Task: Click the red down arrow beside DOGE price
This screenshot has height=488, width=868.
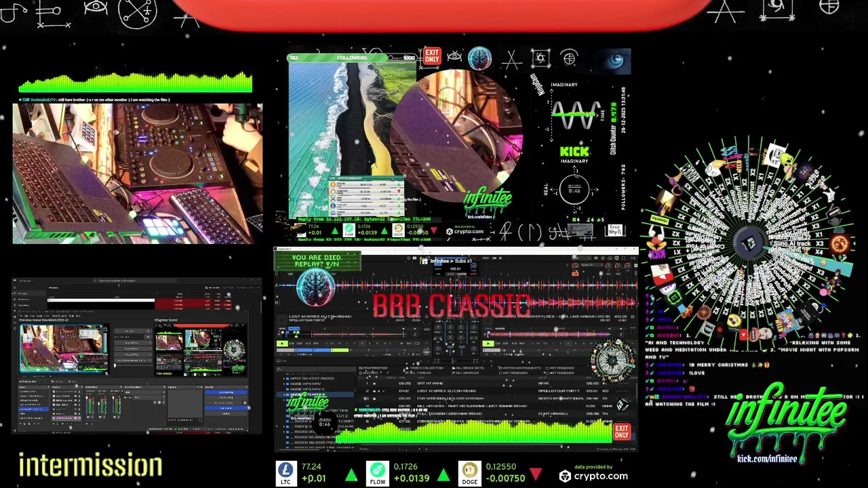Action: 536,474
